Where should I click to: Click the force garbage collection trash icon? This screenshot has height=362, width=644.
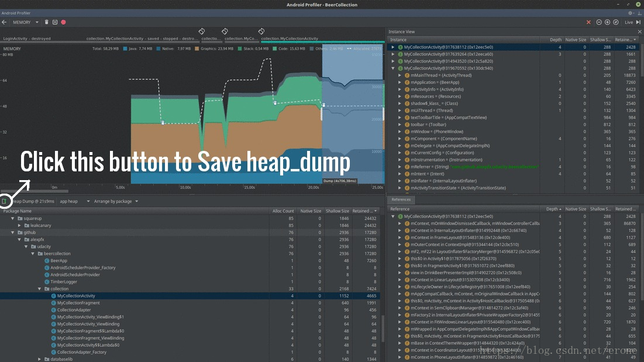(46, 22)
